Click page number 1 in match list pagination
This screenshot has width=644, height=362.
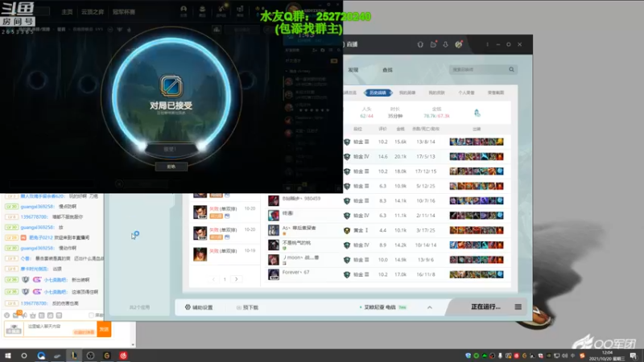[x=225, y=279]
